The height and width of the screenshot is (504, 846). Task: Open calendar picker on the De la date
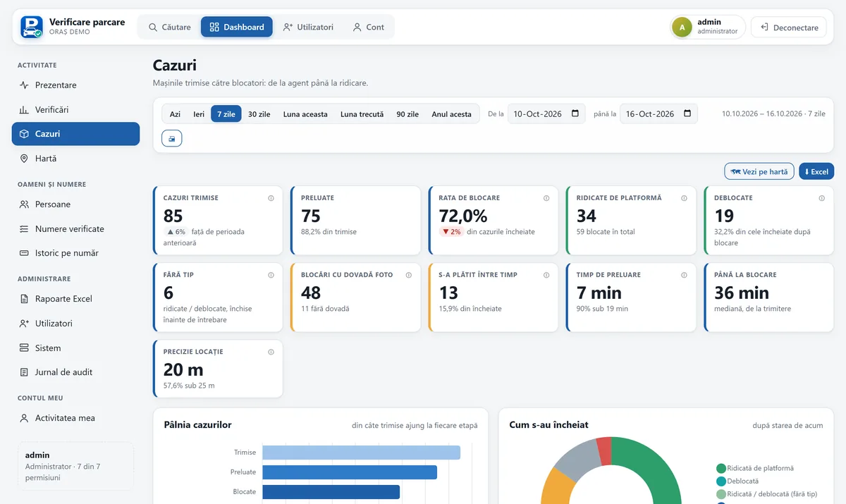[575, 113]
